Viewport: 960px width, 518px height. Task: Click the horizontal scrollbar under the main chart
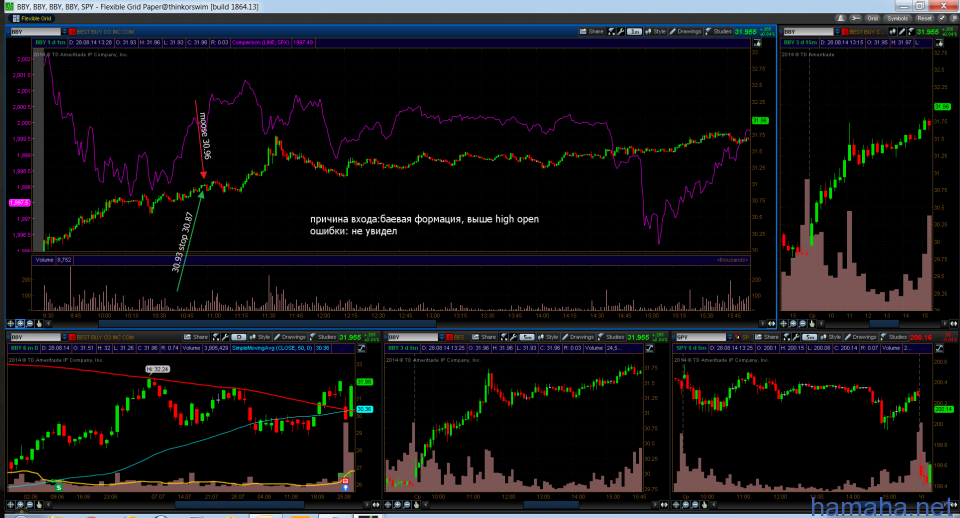(x=400, y=324)
